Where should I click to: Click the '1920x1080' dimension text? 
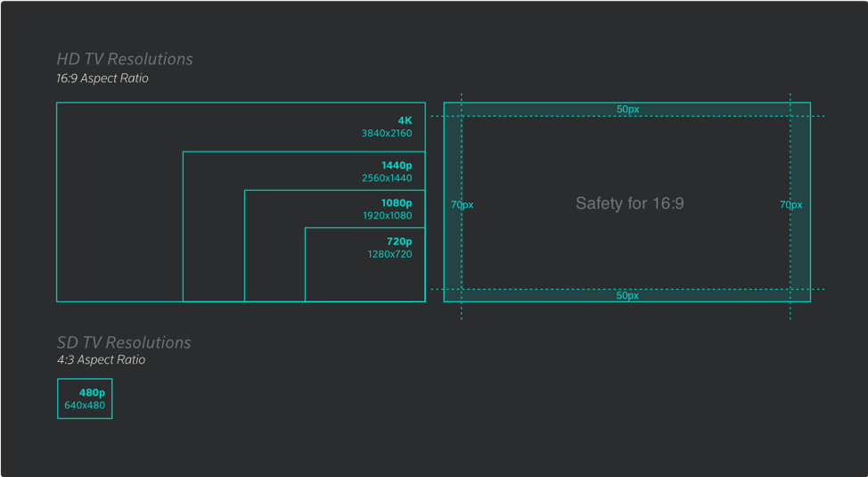(388, 216)
